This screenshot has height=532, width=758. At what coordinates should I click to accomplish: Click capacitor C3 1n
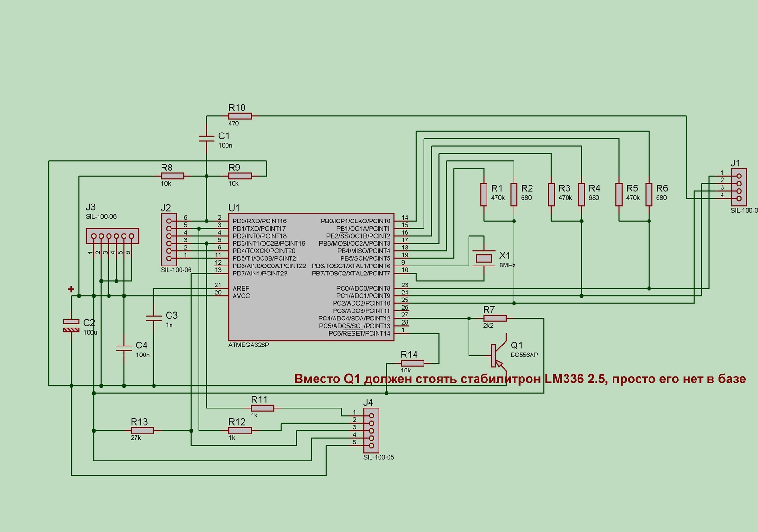point(154,318)
